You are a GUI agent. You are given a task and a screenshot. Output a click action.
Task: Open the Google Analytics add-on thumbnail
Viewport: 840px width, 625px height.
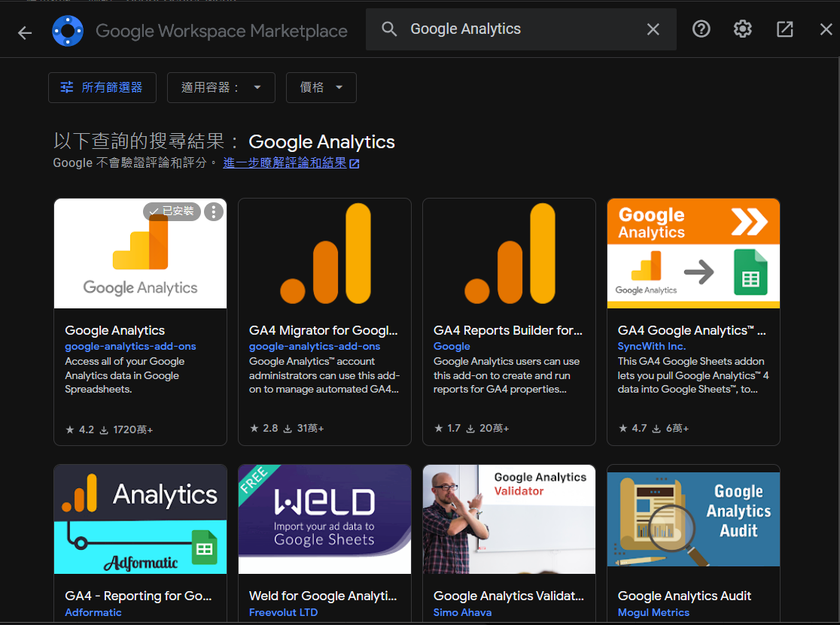[140, 253]
